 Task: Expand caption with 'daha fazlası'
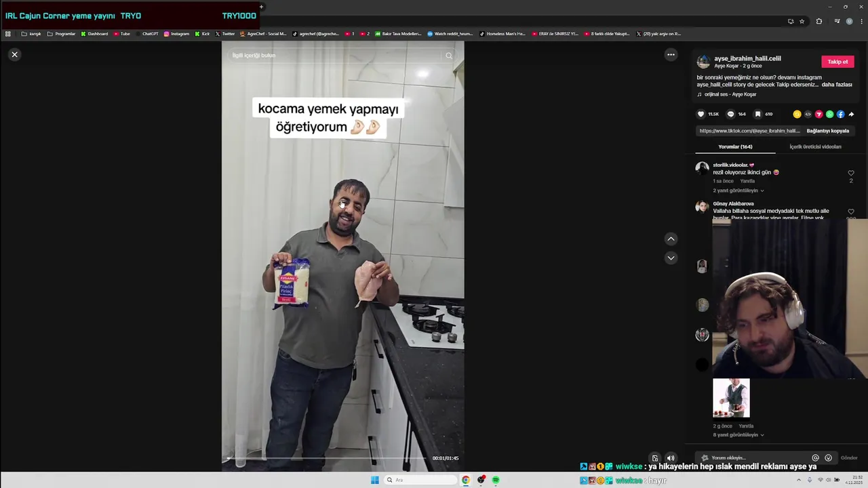point(837,85)
